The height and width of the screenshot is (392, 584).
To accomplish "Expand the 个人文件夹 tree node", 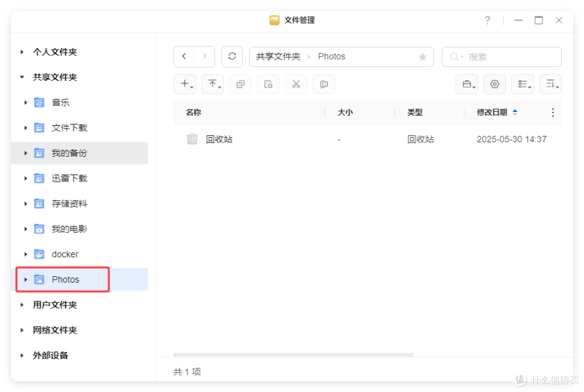I will (x=22, y=52).
